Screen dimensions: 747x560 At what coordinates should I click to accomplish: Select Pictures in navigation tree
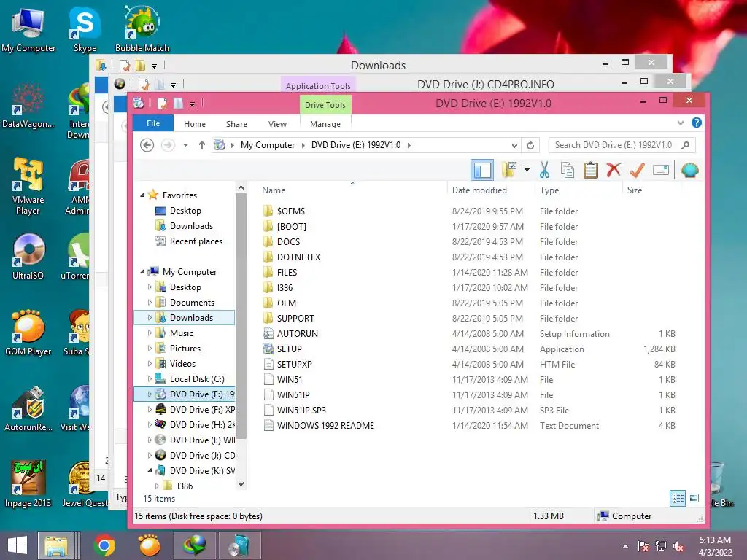[x=185, y=348]
